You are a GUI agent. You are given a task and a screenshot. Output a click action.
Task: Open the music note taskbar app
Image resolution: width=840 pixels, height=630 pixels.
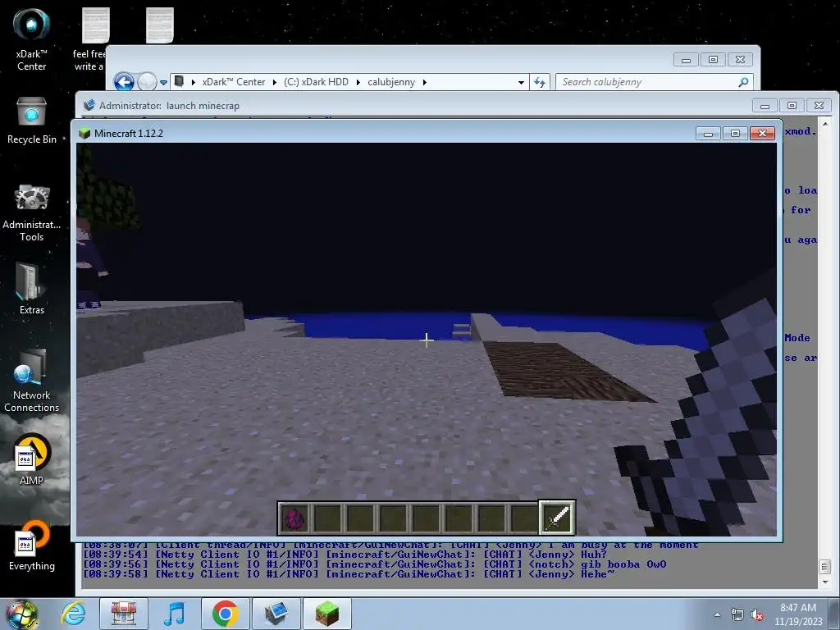pos(174,614)
